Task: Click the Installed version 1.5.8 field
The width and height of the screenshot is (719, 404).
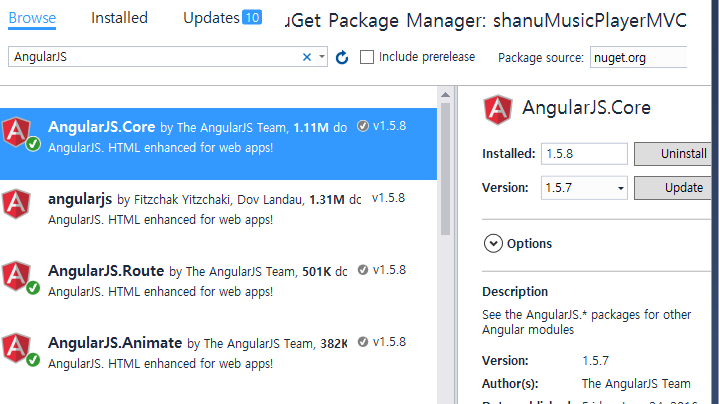Action: tap(584, 154)
